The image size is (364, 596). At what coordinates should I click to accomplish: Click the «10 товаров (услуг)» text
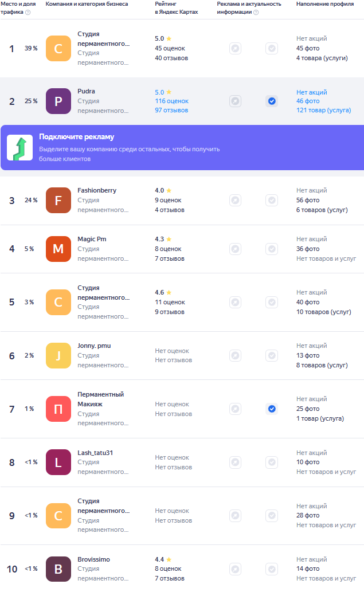(x=324, y=312)
